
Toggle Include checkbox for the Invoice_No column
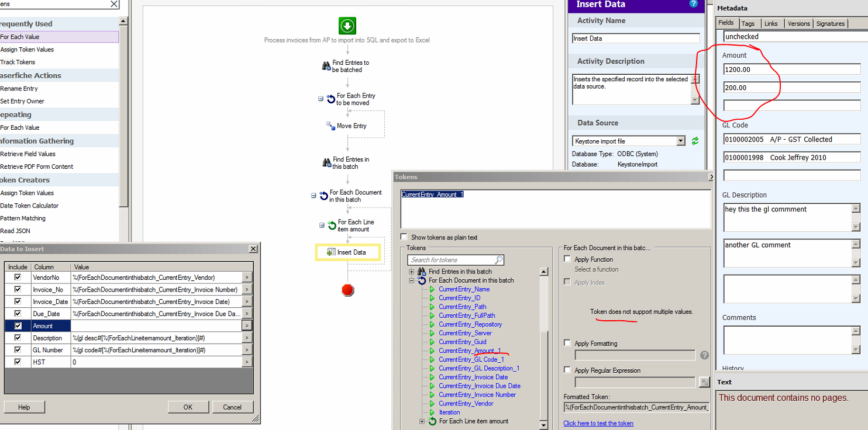tap(18, 289)
